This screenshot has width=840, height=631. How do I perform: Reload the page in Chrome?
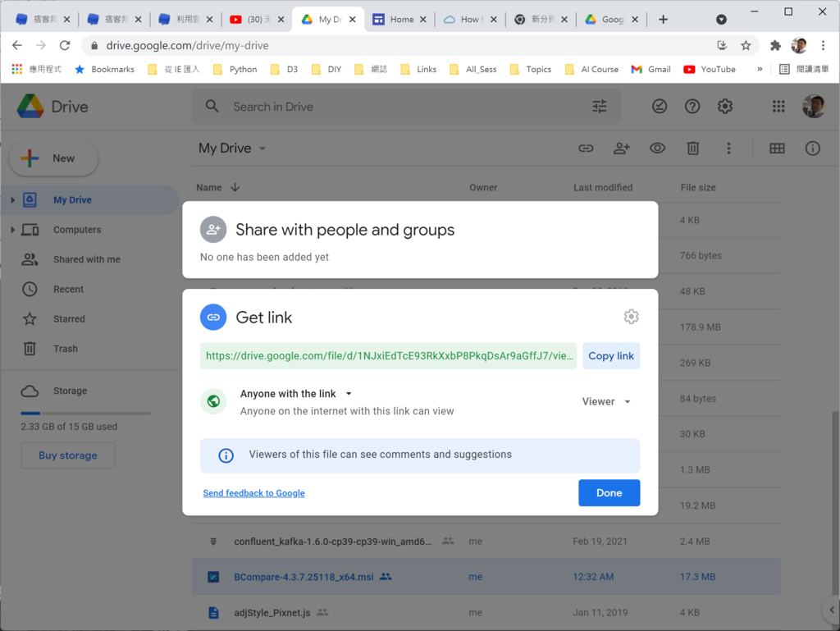click(x=65, y=45)
